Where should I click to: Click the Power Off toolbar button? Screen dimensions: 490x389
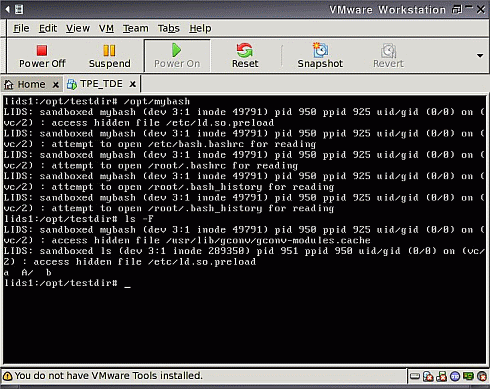(42, 56)
